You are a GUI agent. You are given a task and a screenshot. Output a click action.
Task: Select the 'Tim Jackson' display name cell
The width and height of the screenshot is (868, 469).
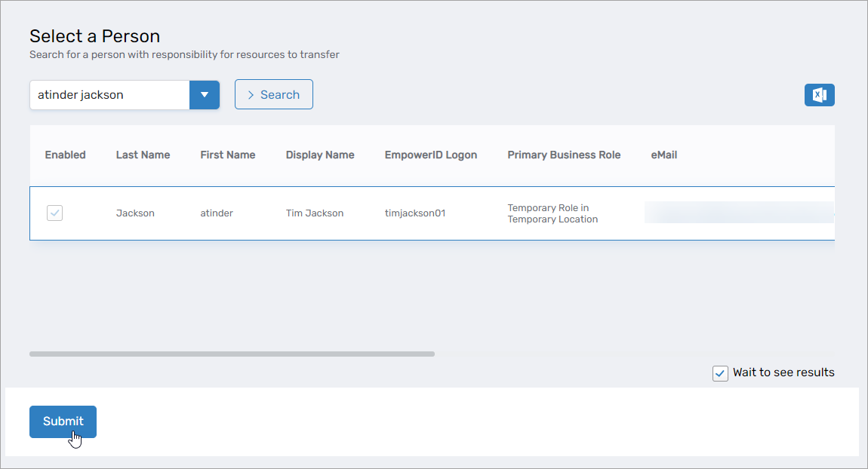314,213
